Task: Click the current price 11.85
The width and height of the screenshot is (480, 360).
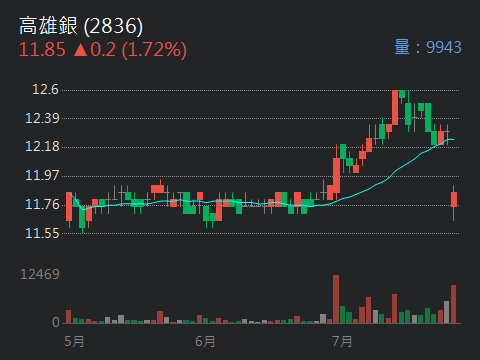Action: click(42, 50)
